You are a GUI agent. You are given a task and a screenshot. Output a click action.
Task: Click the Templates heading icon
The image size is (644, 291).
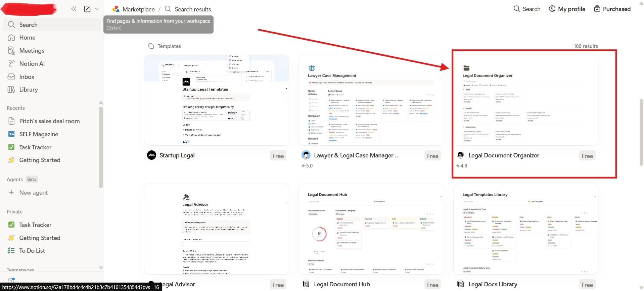[x=151, y=46]
